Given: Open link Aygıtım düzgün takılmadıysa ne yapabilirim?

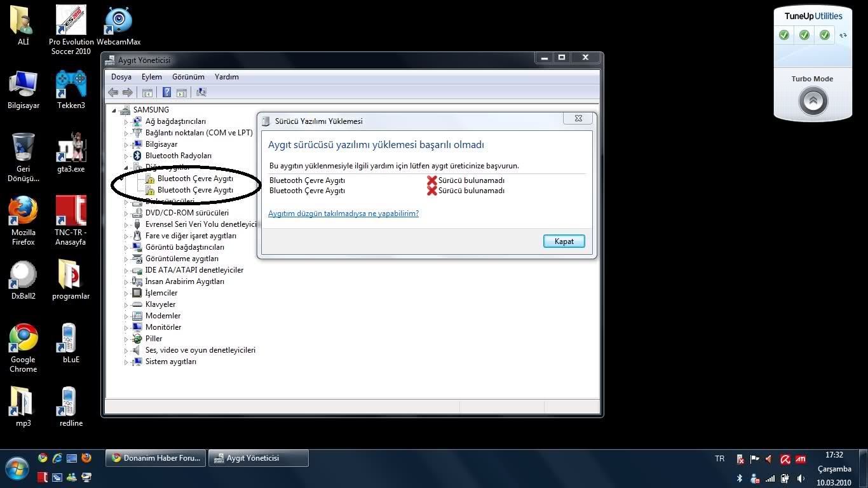Looking at the screenshot, I should (x=343, y=213).
